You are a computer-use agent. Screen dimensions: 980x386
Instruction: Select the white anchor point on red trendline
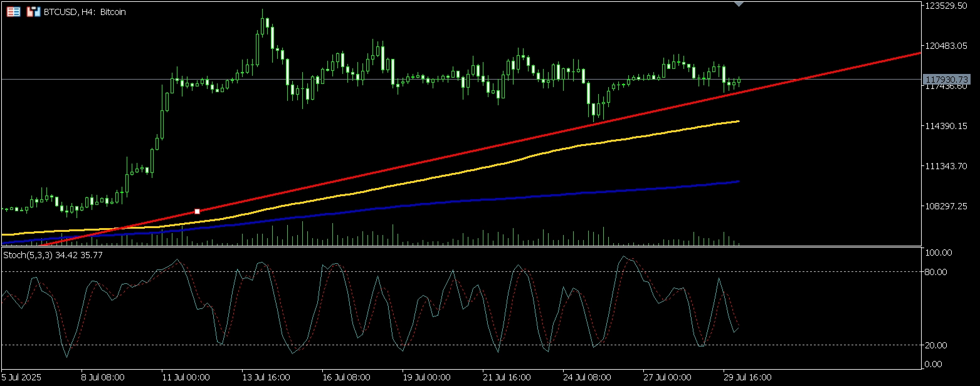(x=198, y=212)
